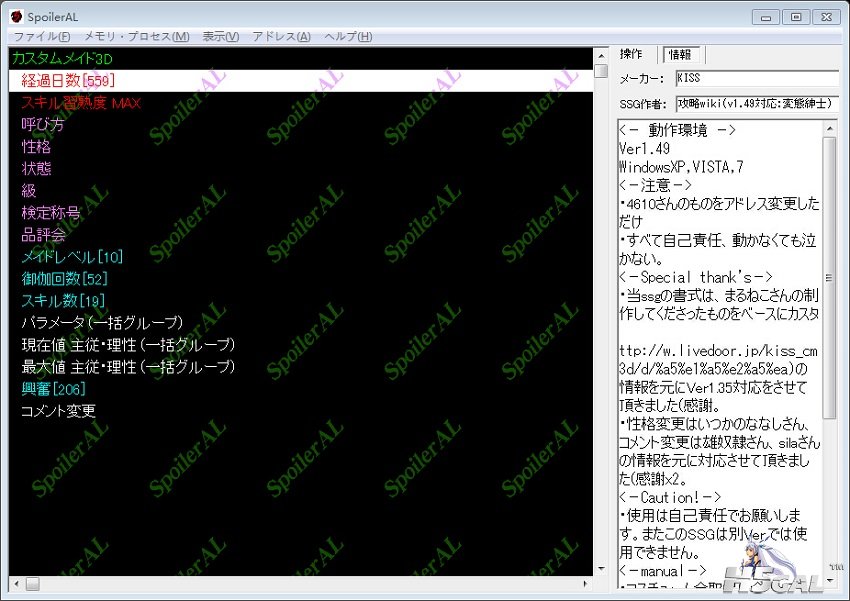Expand the 最大値 主従・理性 group
850x601 pixels.
(x=128, y=367)
